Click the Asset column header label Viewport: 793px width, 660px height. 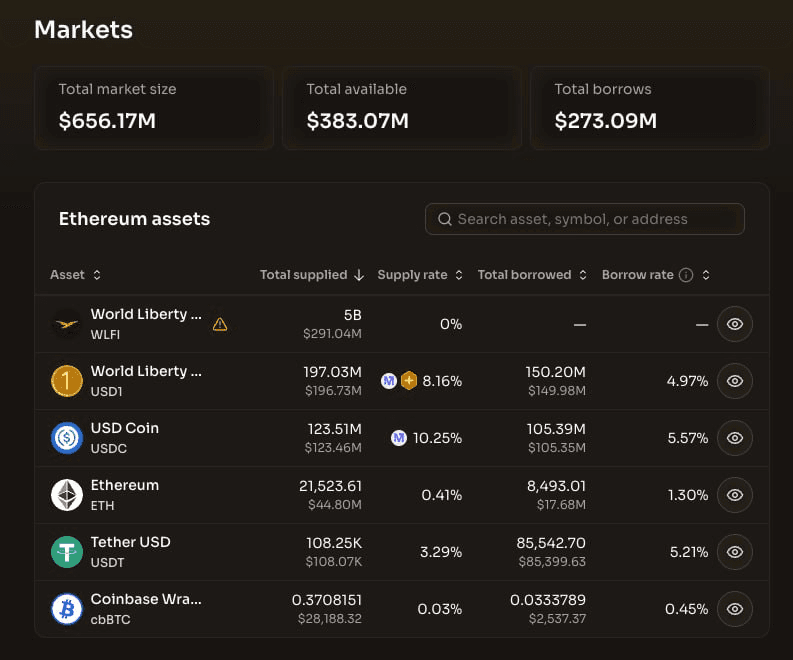(67, 275)
